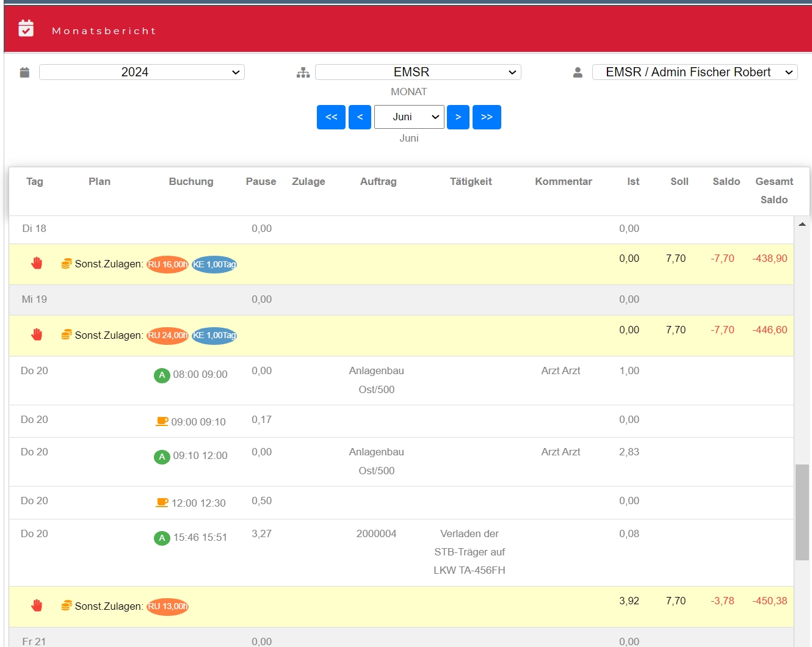This screenshot has width=812, height=647.
Task: Click the Di 18 day cell
Action: (34, 228)
